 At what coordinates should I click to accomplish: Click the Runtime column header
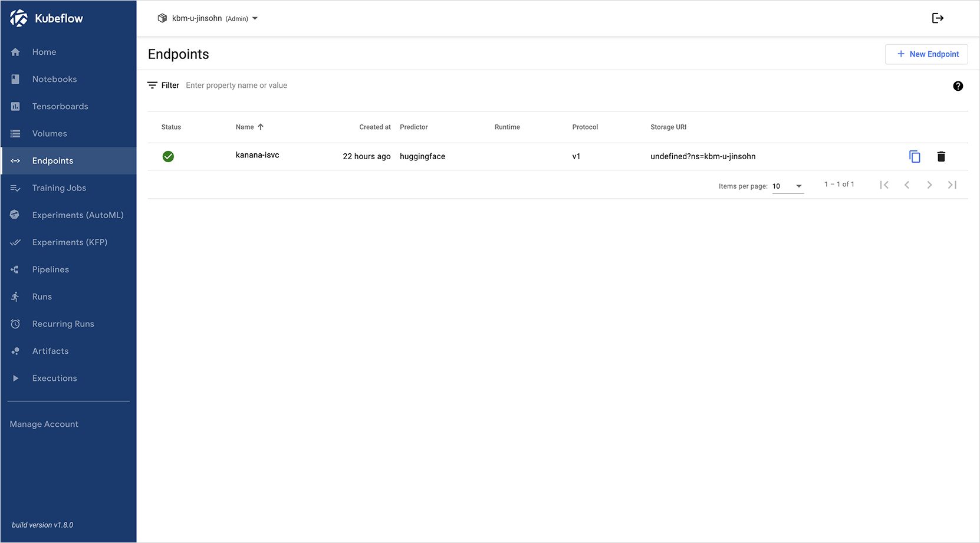coord(507,127)
